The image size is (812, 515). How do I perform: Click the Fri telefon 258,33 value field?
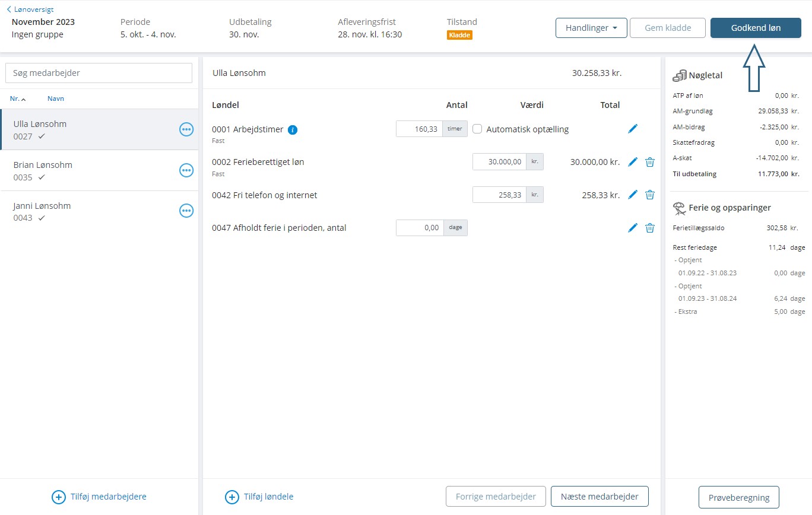pyautogui.click(x=499, y=195)
